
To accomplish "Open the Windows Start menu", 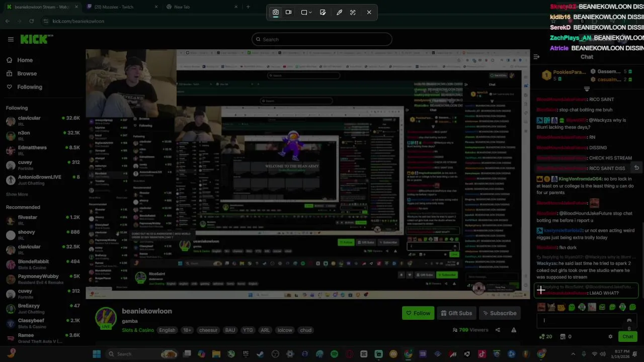I will pos(97,354).
